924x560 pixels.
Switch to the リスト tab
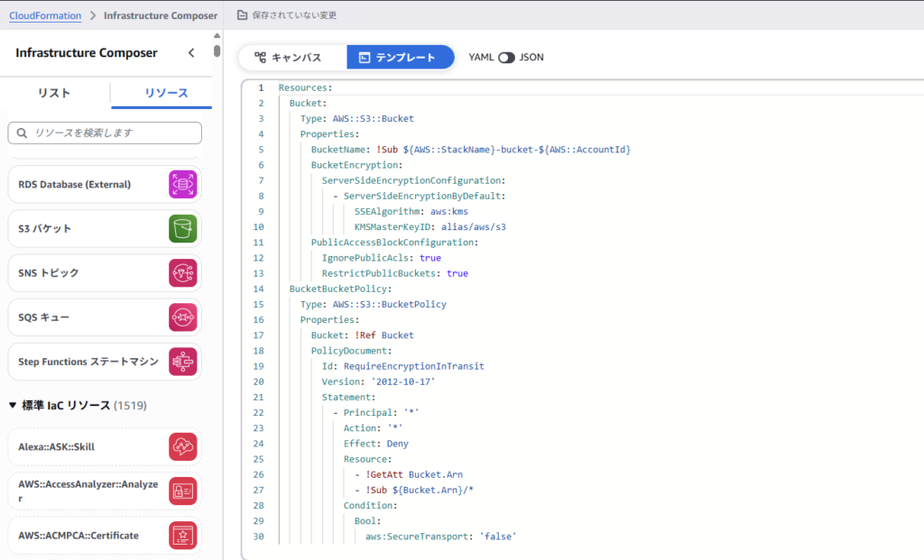(x=54, y=94)
